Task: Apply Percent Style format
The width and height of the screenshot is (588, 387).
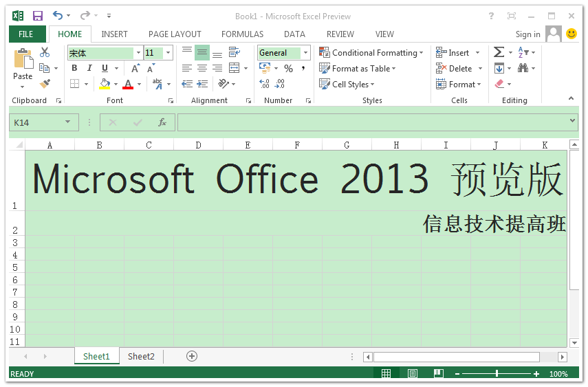Action: click(x=288, y=68)
